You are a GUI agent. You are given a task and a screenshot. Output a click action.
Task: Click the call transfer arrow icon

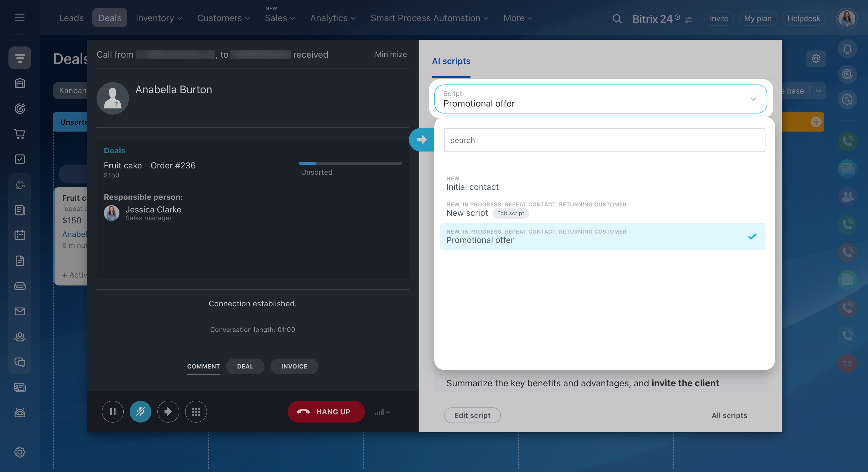click(168, 412)
